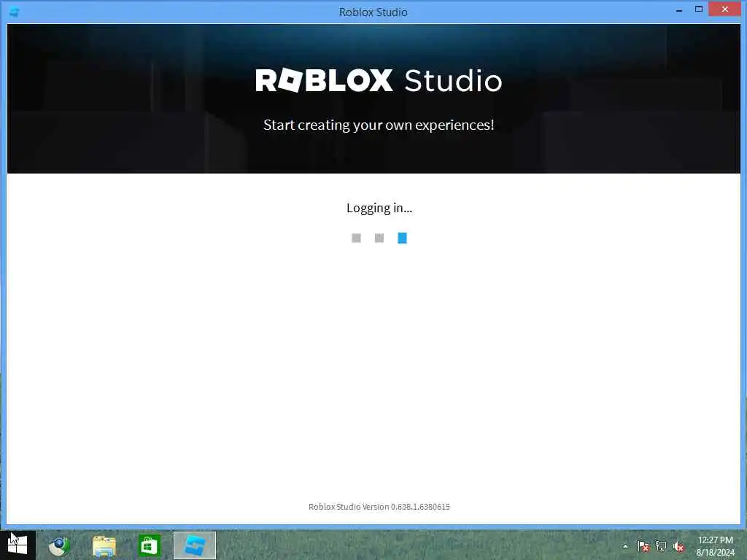Open the Action Center flag icon
Screen dimensions: 747x560
click(643, 546)
